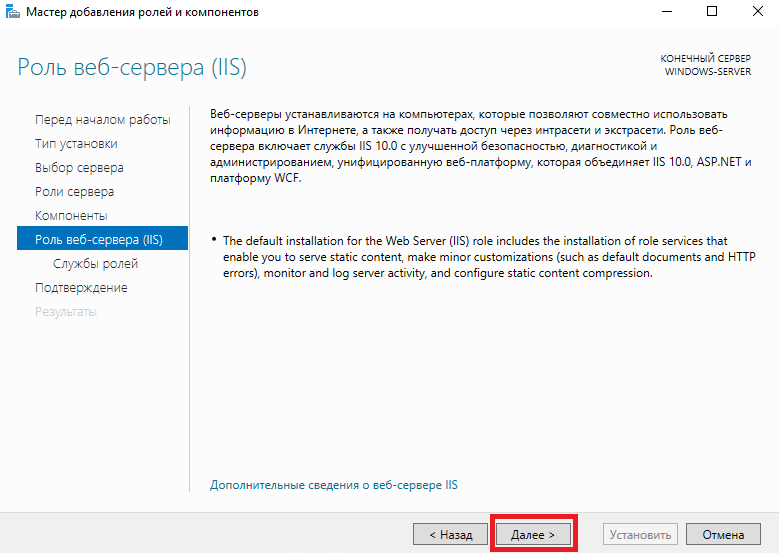Open the Службы ролей sub-step
The height and width of the screenshot is (553, 779).
95,264
